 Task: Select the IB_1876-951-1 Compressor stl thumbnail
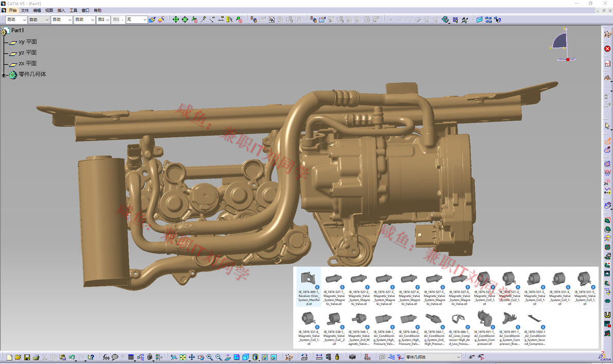click(x=484, y=319)
